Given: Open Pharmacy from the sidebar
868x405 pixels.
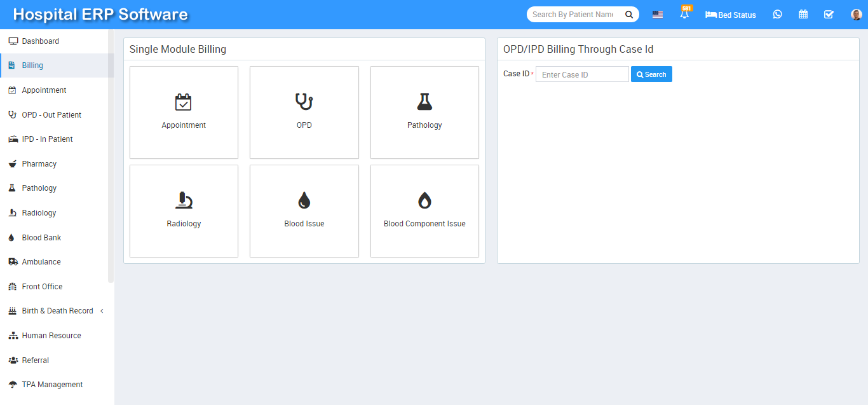Looking at the screenshot, I should [x=39, y=164].
